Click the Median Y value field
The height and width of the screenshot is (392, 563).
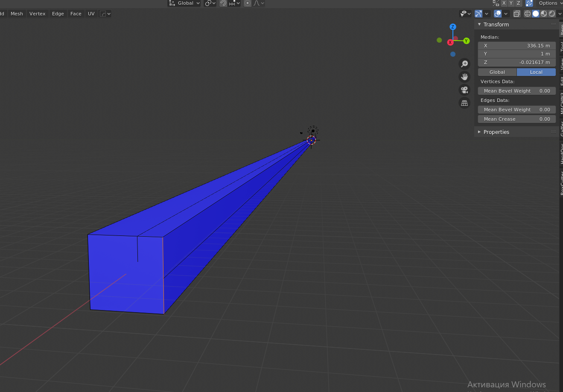[517, 54]
